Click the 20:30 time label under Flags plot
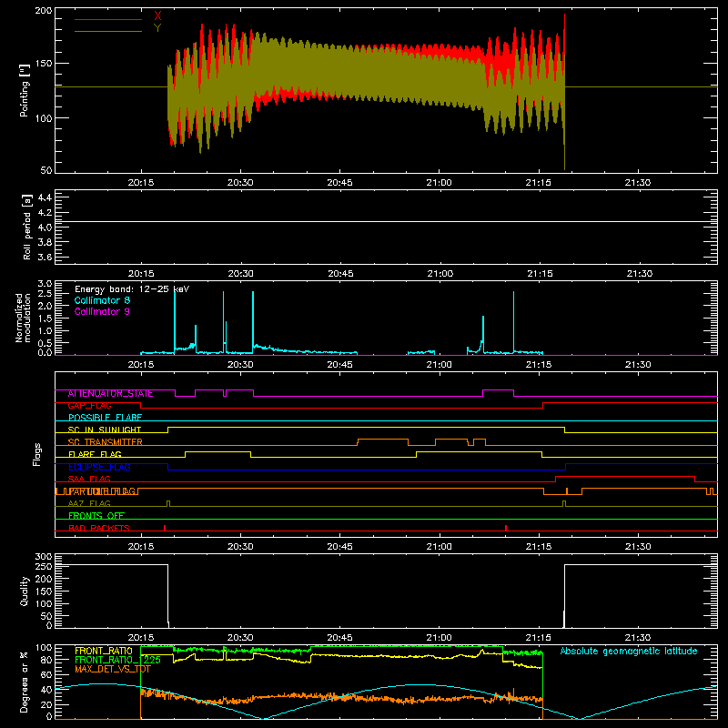Viewport: 728px width, 728px height. point(240,547)
